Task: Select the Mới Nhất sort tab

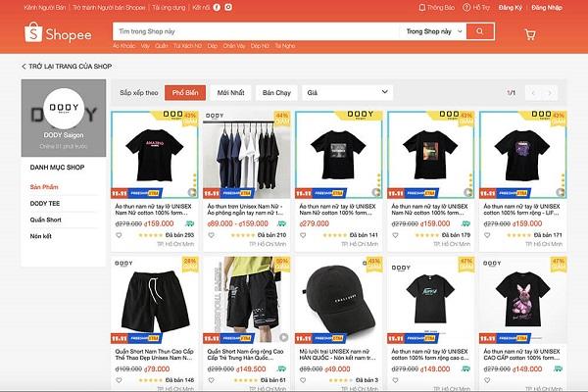Action: tap(230, 93)
